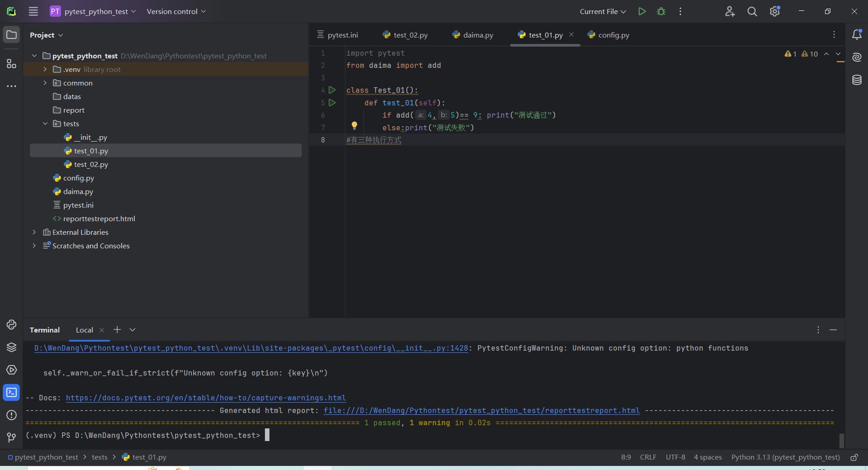The image size is (868, 470).
Task: Open the Python Packages layers icon
Action: click(x=12, y=347)
